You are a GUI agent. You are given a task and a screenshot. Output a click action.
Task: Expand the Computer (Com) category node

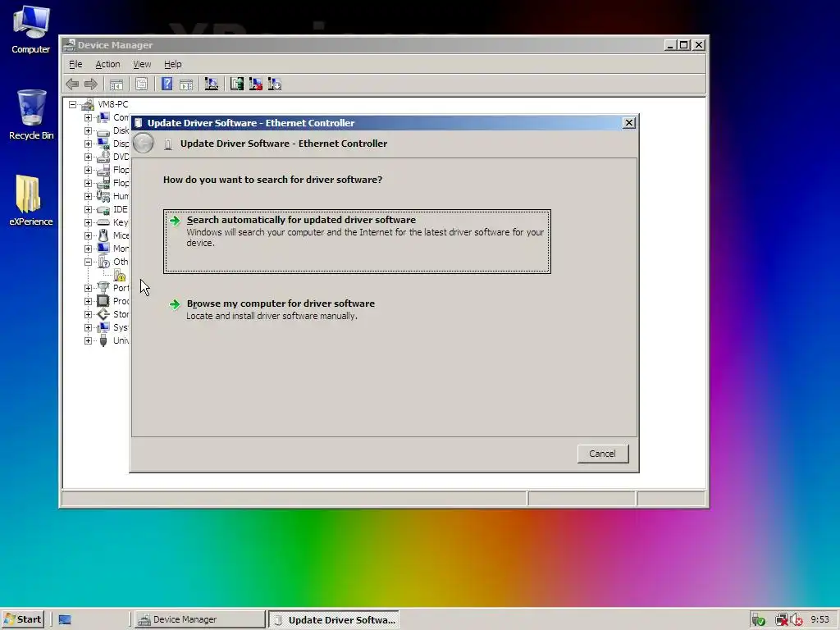point(88,118)
